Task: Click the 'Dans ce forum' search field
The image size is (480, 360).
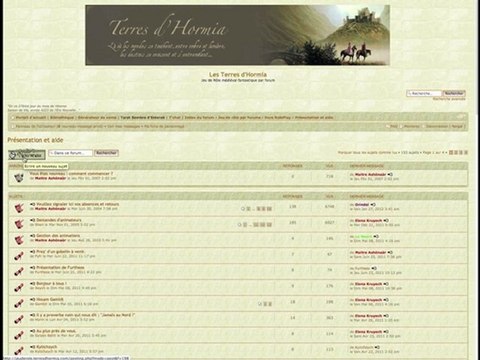Action: [71, 153]
